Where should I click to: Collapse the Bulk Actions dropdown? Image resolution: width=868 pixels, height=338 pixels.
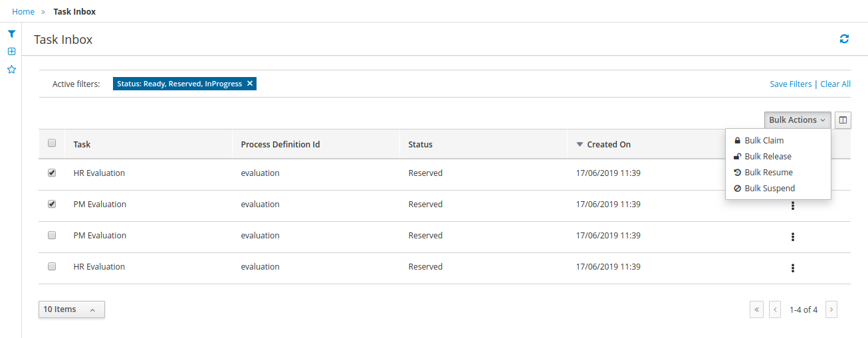pyautogui.click(x=797, y=120)
